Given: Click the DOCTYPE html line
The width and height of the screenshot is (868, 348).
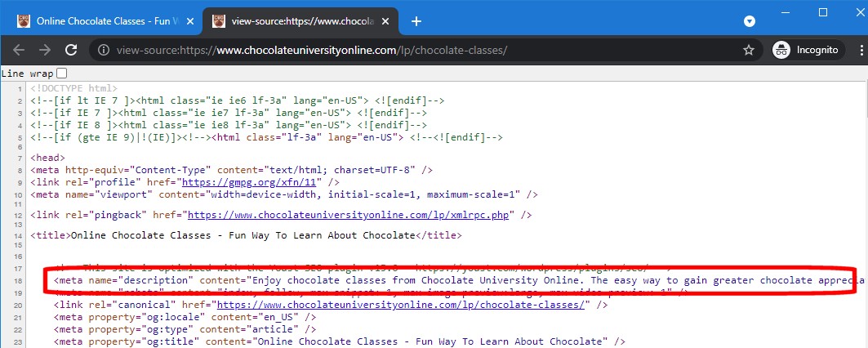Looking at the screenshot, I should [74, 88].
